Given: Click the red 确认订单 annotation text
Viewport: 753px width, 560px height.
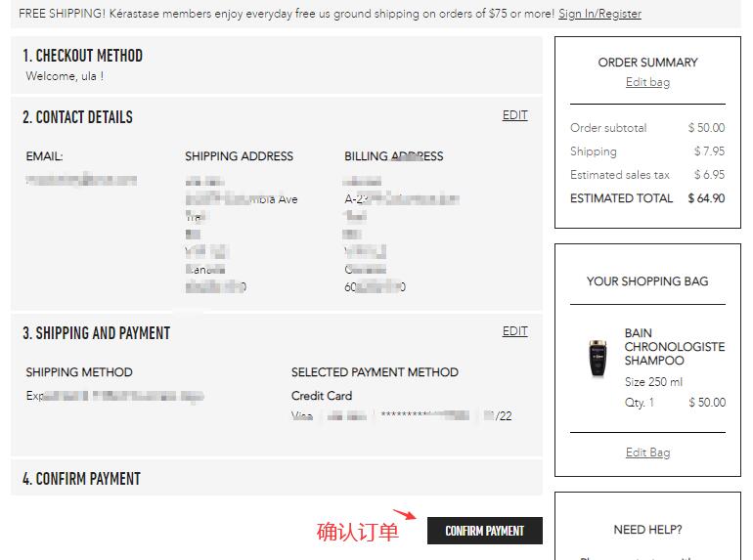Looking at the screenshot, I should click(x=358, y=532).
